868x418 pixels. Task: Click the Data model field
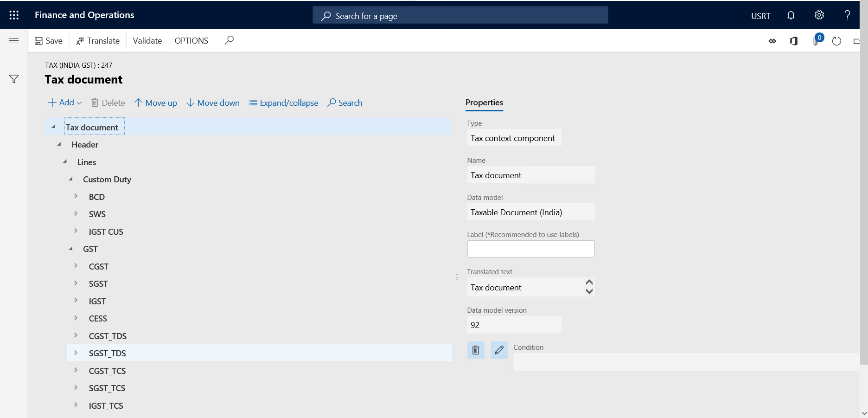click(x=531, y=212)
